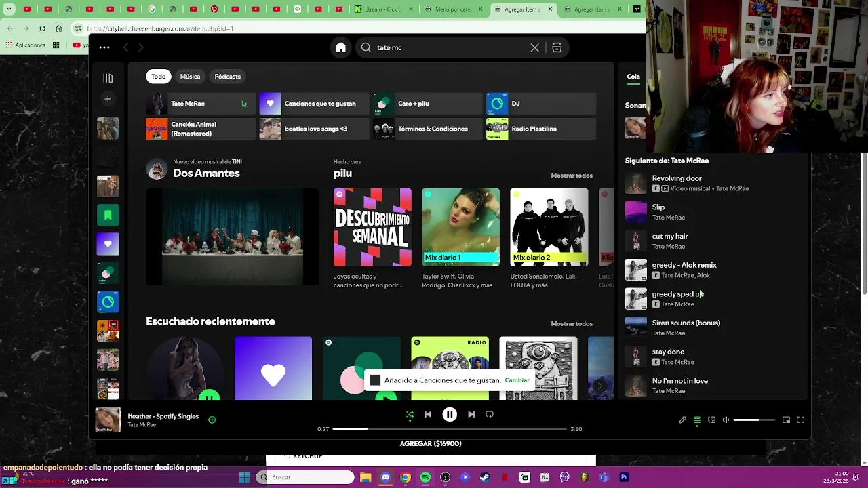Toggle repeat mode
Screen dimensions: 868x488
coord(490,414)
